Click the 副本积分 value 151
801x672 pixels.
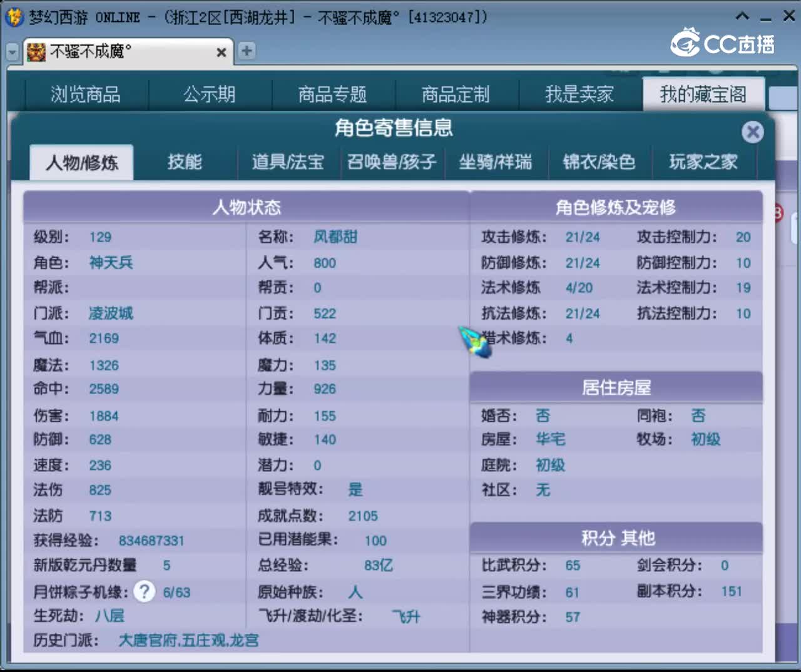coord(732,592)
